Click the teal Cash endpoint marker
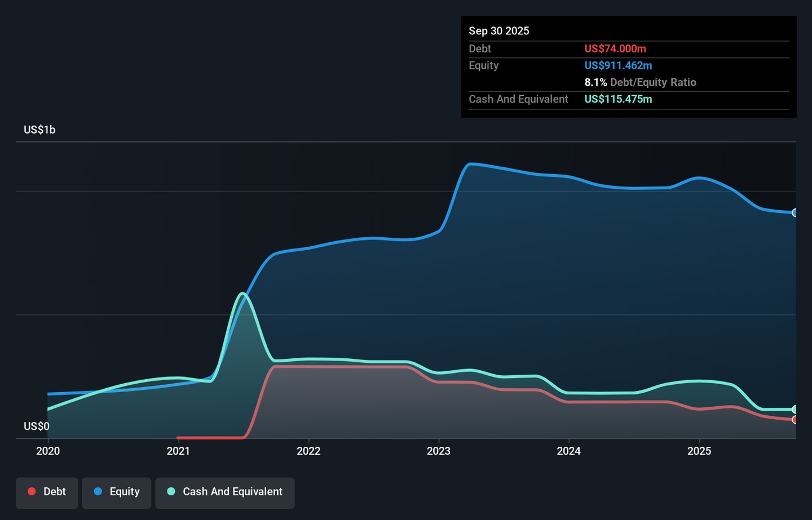This screenshot has width=812, height=520. point(795,410)
